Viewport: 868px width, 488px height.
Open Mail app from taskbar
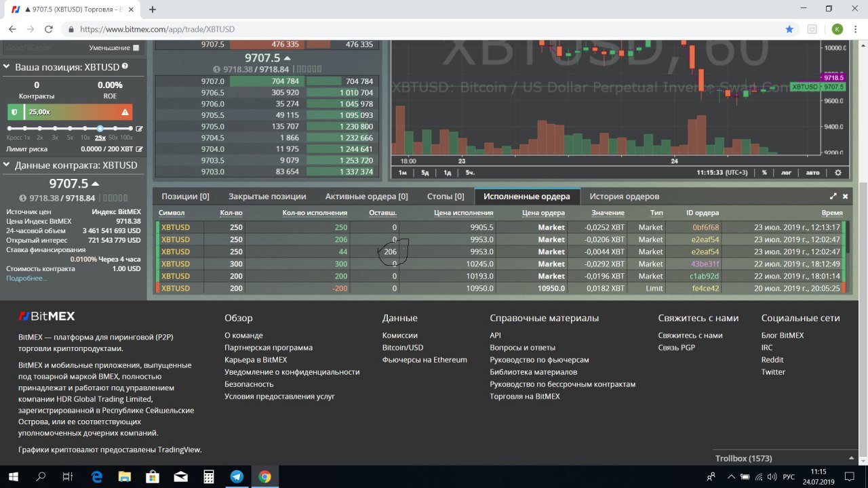point(181,476)
